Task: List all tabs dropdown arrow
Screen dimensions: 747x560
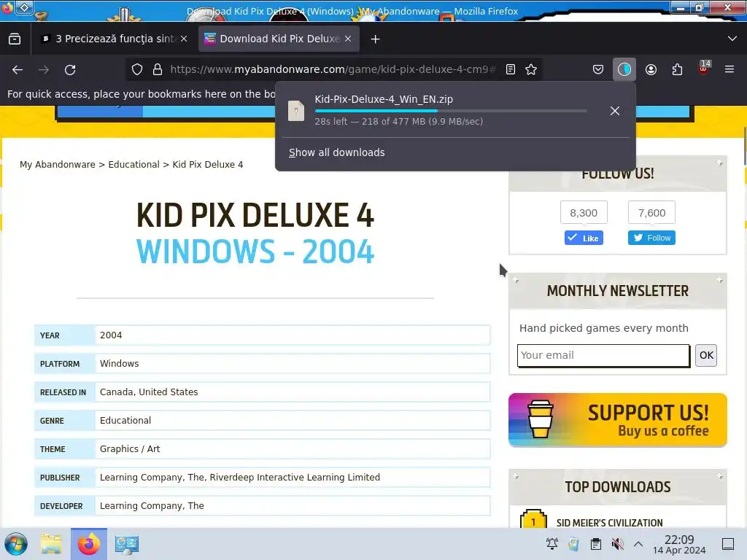Action: point(732,39)
